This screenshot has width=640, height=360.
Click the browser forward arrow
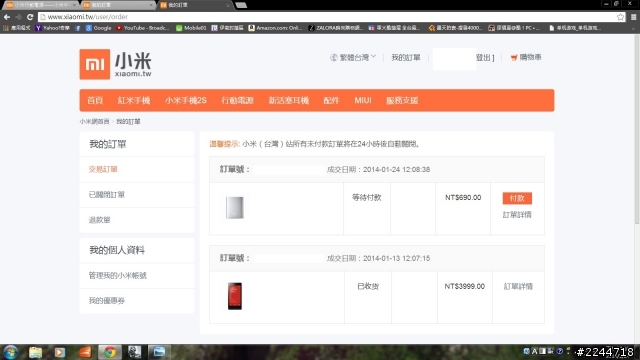(18, 17)
